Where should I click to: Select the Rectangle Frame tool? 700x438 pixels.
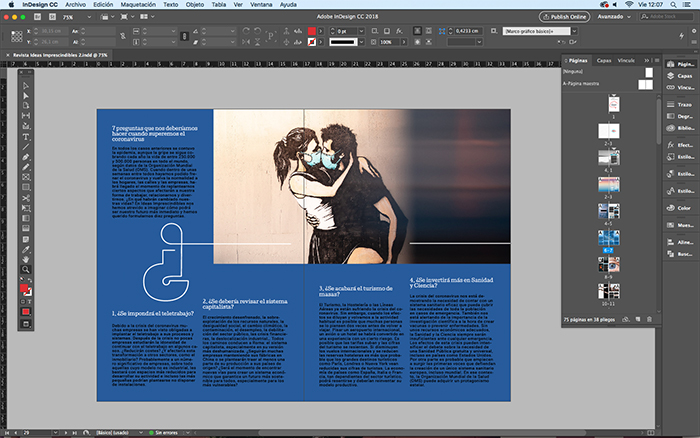coord(26,177)
